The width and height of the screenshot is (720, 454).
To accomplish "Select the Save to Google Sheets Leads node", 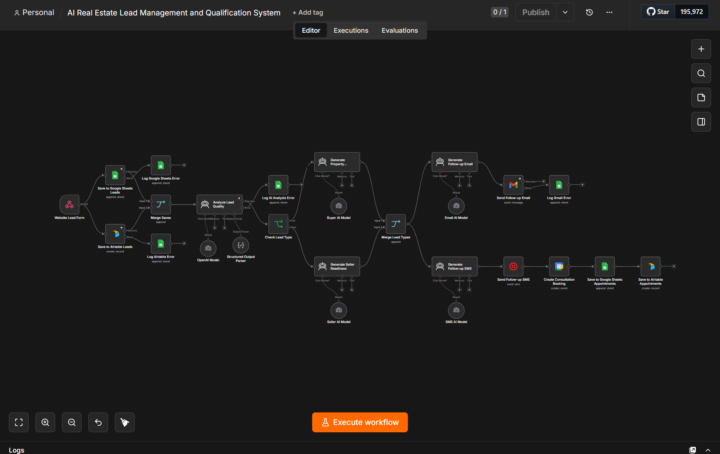I will click(x=115, y=175).
